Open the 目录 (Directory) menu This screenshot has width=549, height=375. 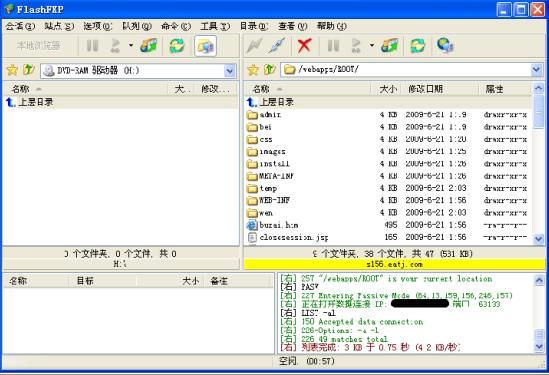tap(253, 26)
